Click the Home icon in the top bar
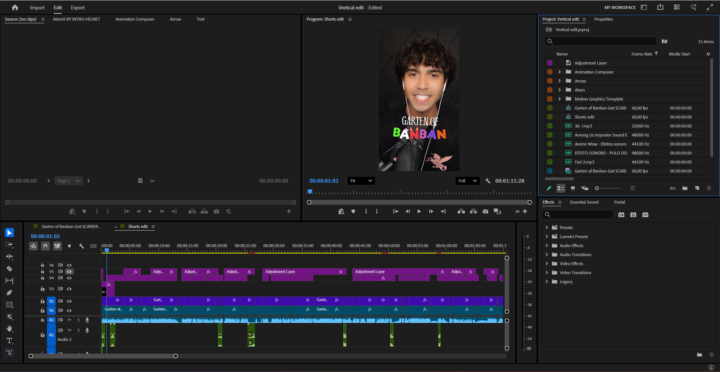The width and height of the screenshot is (720, 372). click(15, 7)
